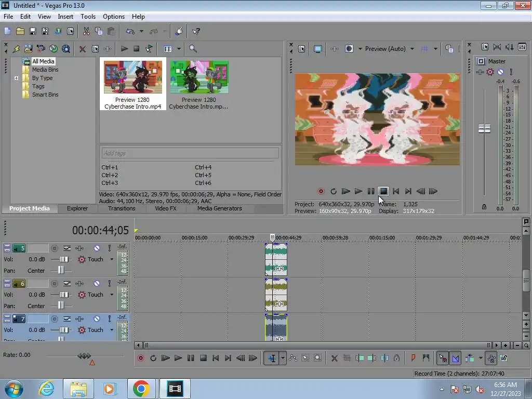This screenshot has height=399, width=532.
Task: Select the Zoom Edit tool in timeline toolbar
Action: click(x=317, y=358)
